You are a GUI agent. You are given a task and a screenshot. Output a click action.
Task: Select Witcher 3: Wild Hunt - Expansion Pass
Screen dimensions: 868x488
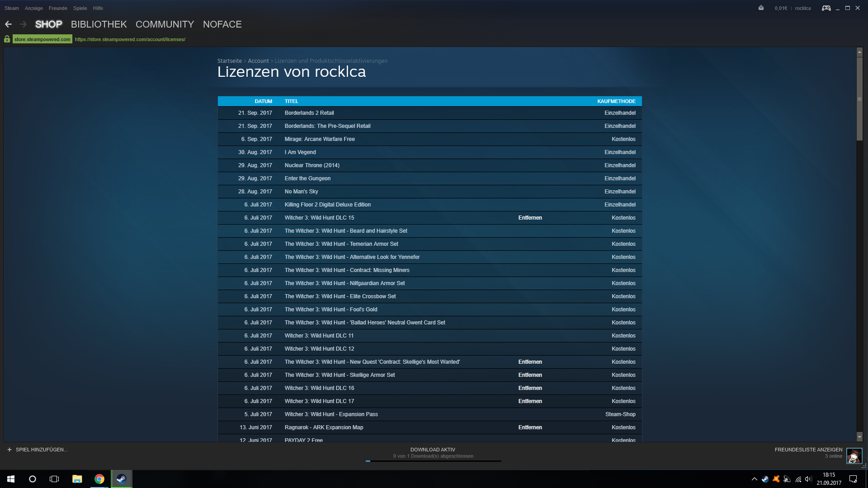point(331,414)
